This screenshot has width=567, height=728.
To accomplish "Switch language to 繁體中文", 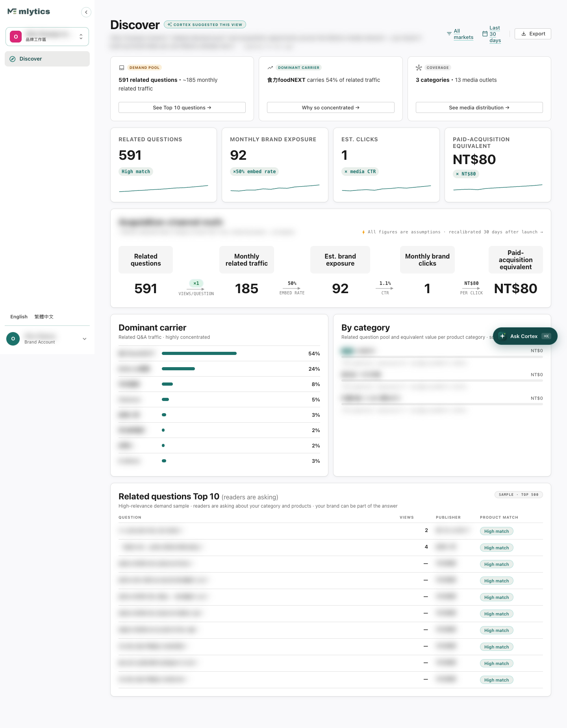I will pyautogui.click(x=44, y=317).
